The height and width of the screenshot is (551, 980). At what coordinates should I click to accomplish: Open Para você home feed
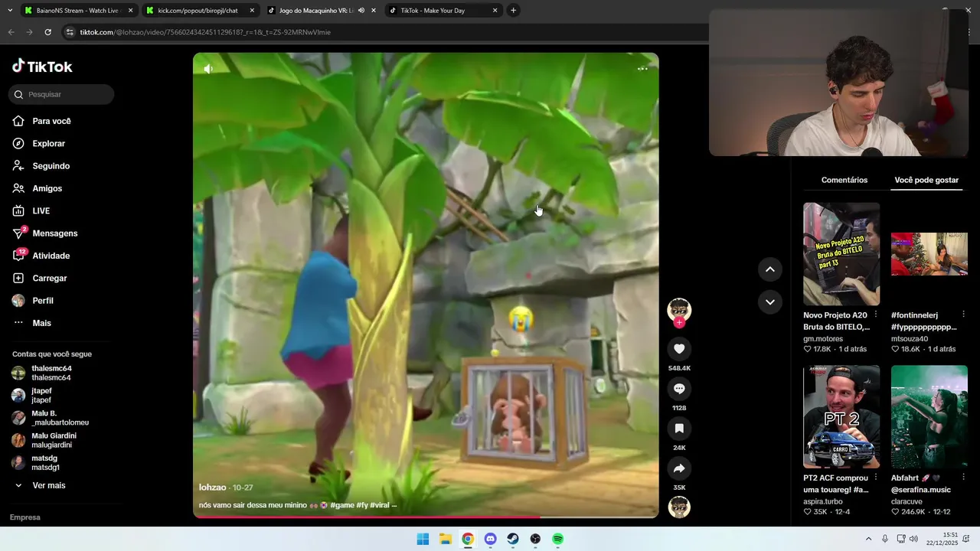pos(42,121)
